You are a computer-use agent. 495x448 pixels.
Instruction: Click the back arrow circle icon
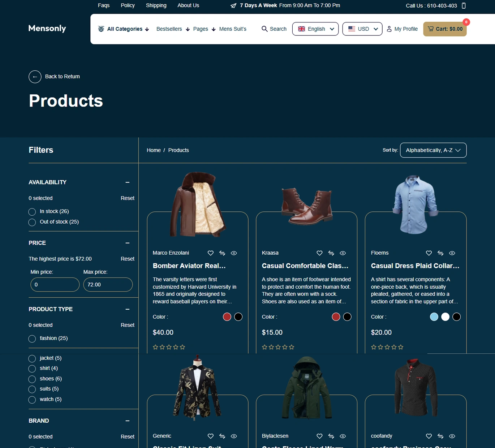35,77
